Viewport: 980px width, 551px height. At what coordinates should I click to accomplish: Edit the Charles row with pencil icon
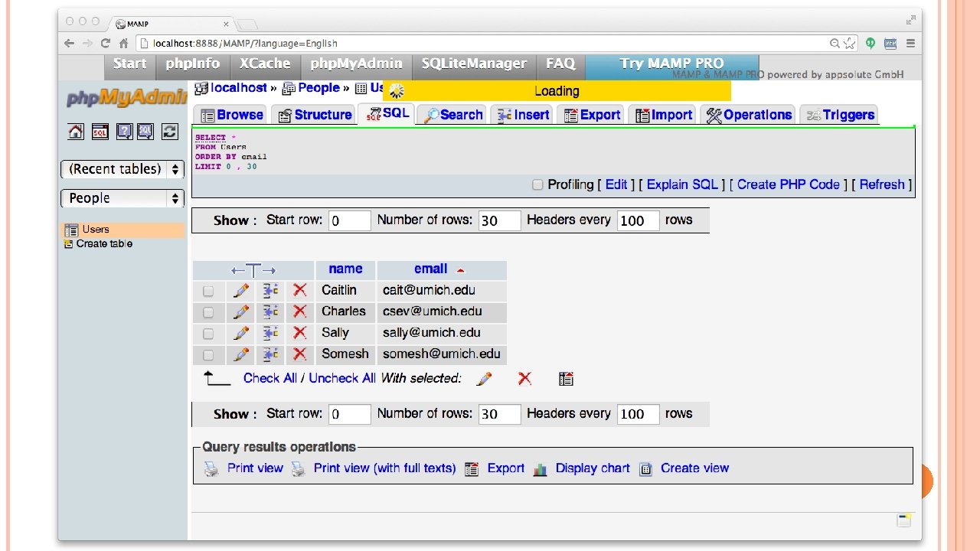[241, 311]
